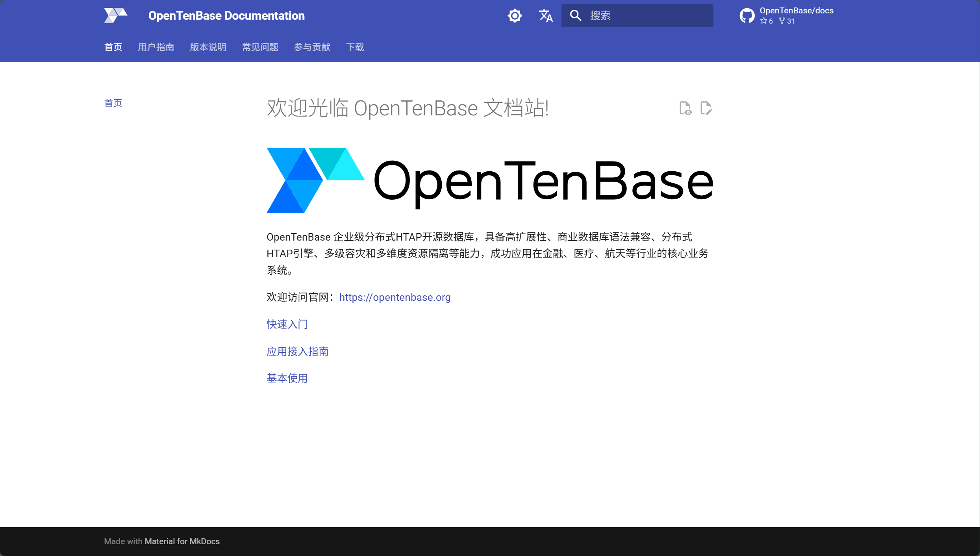
Task: Click the search magnifier icon
Action: pyautogui.click(x=575, y=16)
